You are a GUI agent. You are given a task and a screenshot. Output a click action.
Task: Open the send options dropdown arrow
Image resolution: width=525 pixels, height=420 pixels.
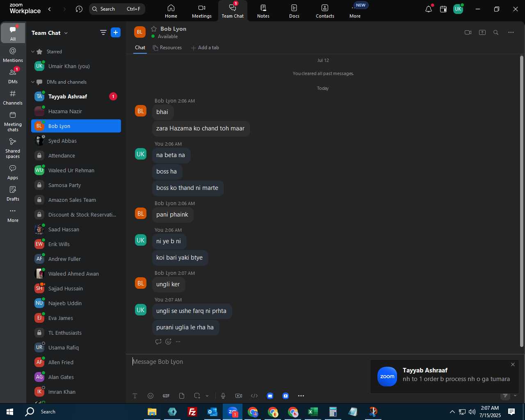click(x=515, y=396)
